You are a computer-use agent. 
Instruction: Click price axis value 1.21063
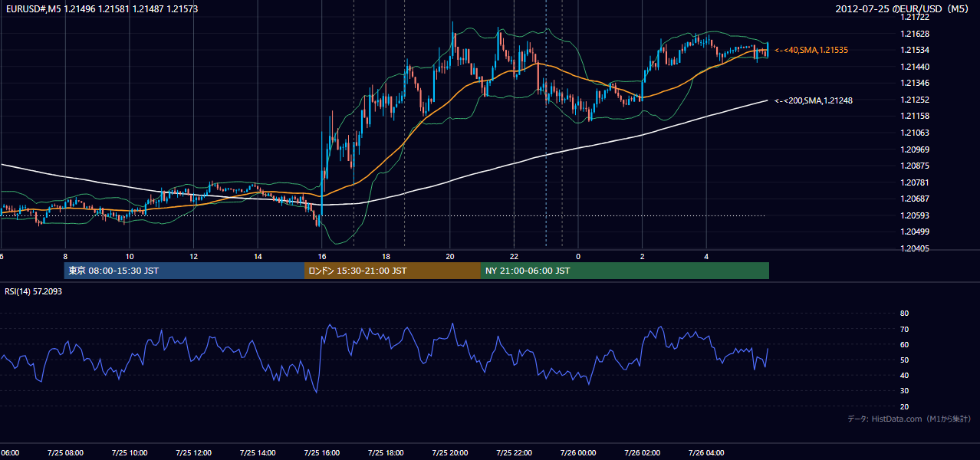click(x=916, y=133)
